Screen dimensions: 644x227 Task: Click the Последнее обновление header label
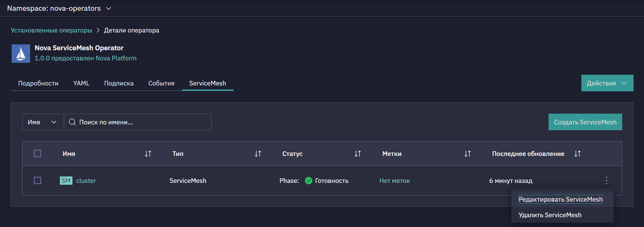point(528,154)
